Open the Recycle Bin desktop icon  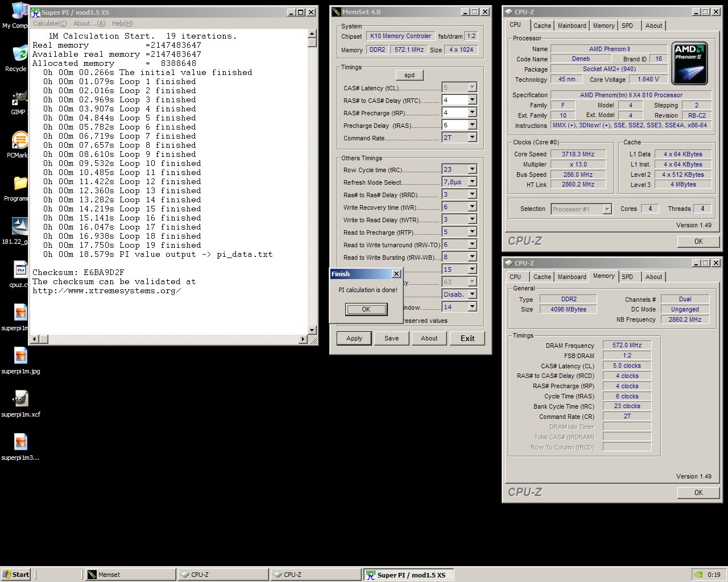20,53
